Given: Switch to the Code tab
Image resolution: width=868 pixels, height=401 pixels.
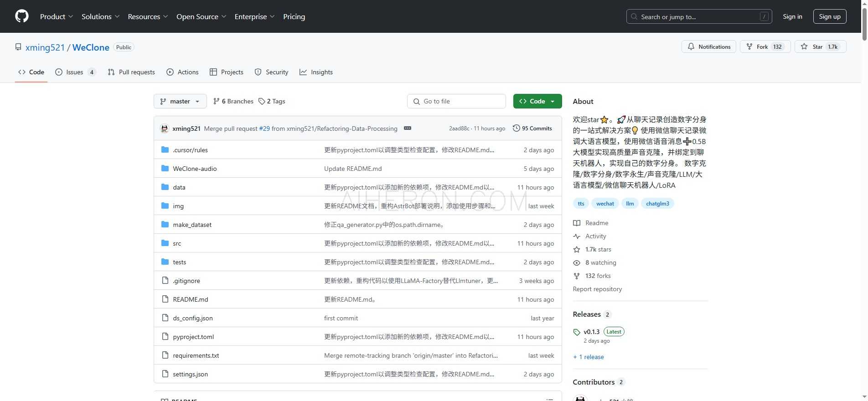Looking at the screenshot, I should coord(31,72).
